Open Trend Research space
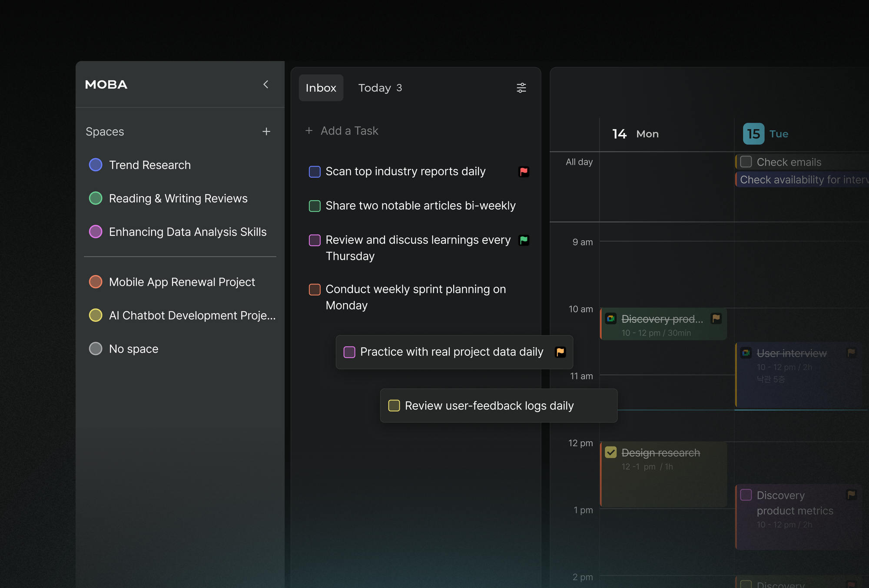 pyautogui.click(x=149, y=165)
